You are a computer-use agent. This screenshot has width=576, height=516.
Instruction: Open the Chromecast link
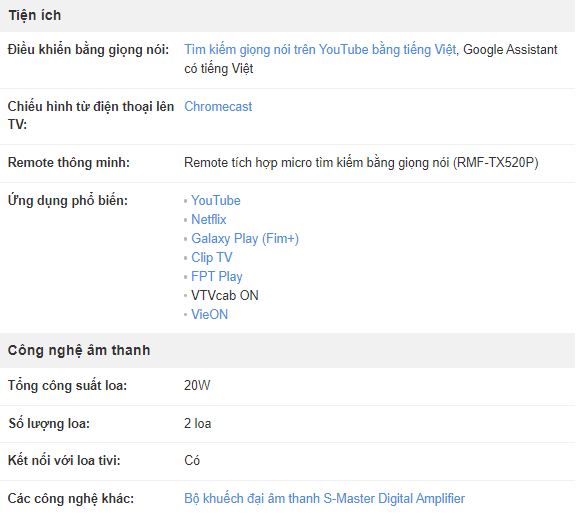point(218,107)
